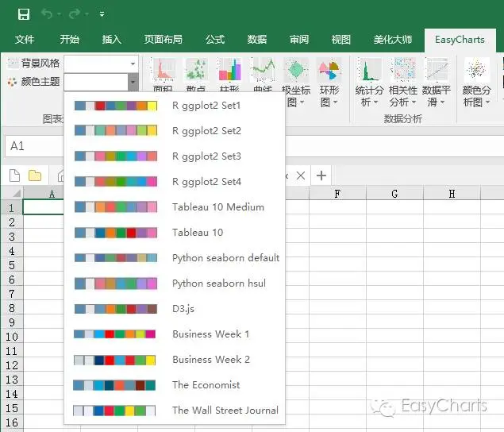Viewport: 504px width, 432px height.
Task: Expand the 相关性分析 dropdown arrow
Action: [x=414, y=102]
